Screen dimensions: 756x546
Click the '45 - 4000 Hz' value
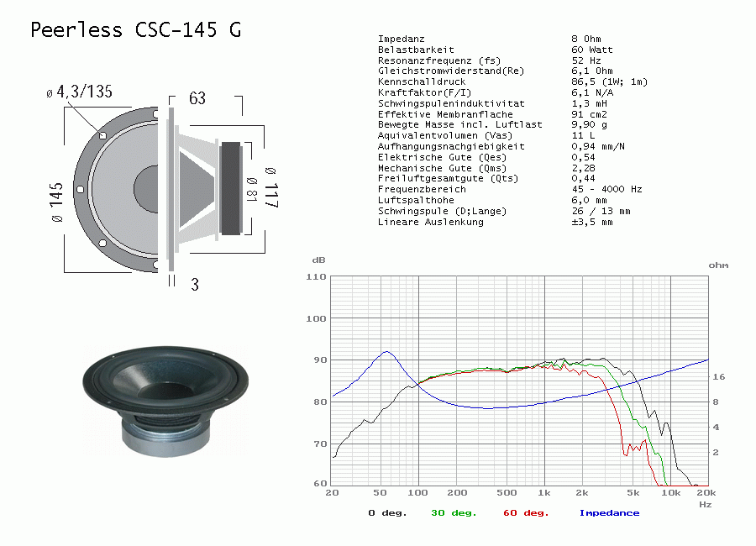pos(607,189)
